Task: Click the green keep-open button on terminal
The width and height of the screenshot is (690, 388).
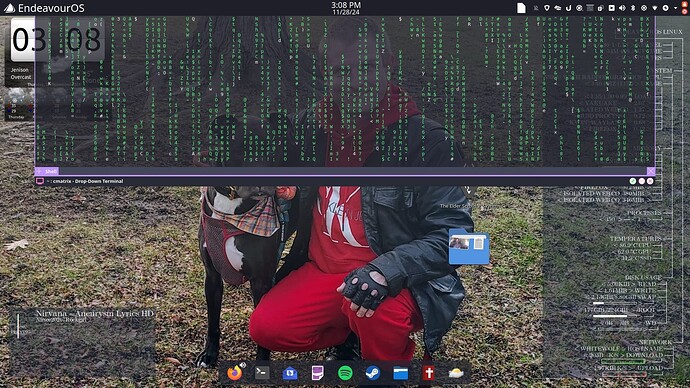Action: click(x=632, y=181)
